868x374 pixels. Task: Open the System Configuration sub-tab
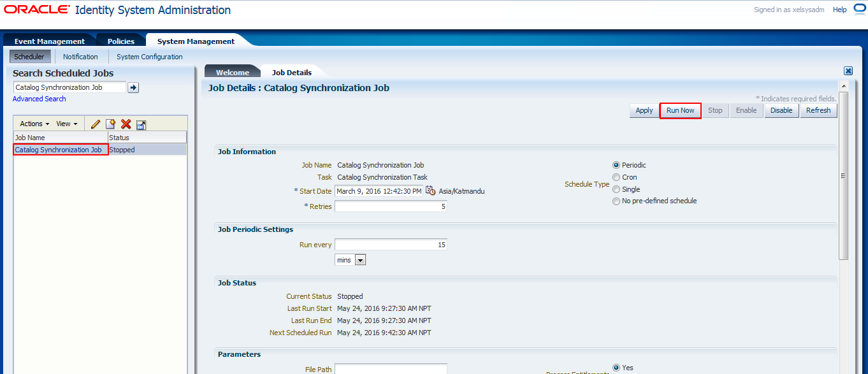(x=150, y=57)
